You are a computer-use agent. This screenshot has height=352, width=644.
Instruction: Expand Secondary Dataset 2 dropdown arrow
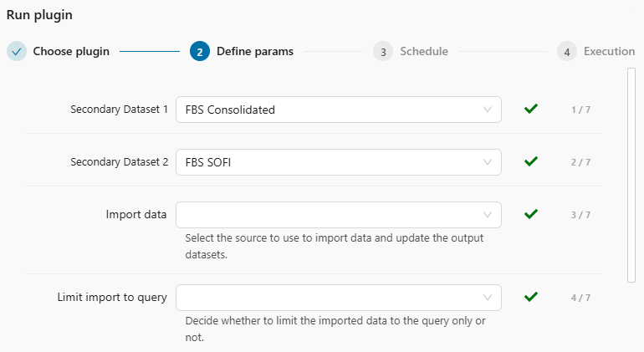488,162
